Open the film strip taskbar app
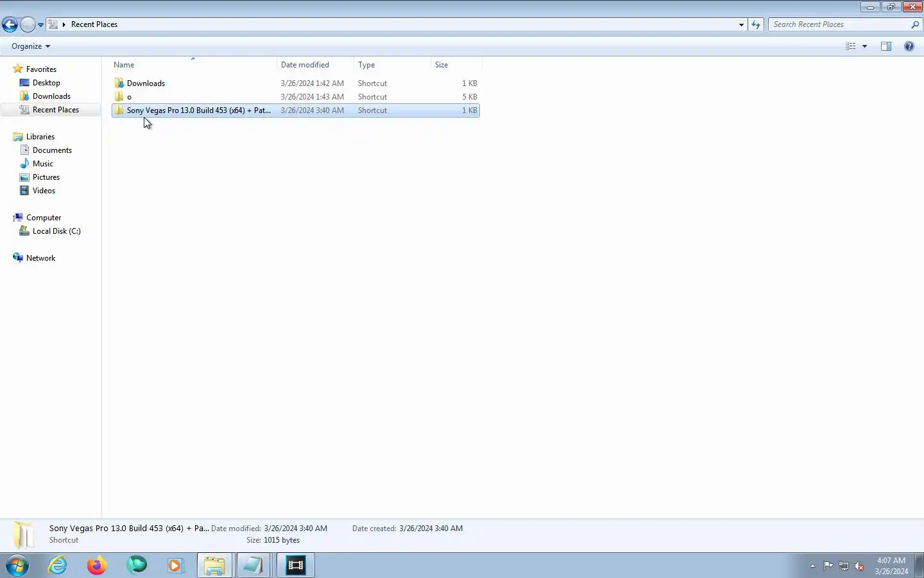The height and width of the screenshot is (578, 924). pyautogui.click(x=296, y=566)
